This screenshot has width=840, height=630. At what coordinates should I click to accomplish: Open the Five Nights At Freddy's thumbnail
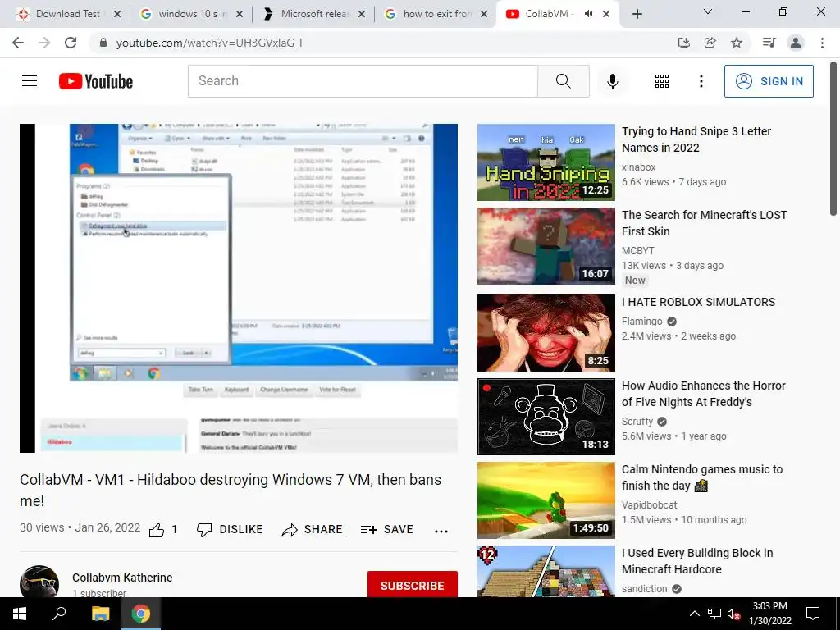tap(546, 416)
